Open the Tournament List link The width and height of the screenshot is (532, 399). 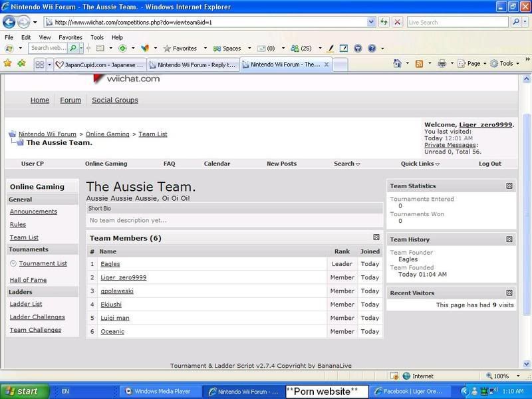(43, 263)
